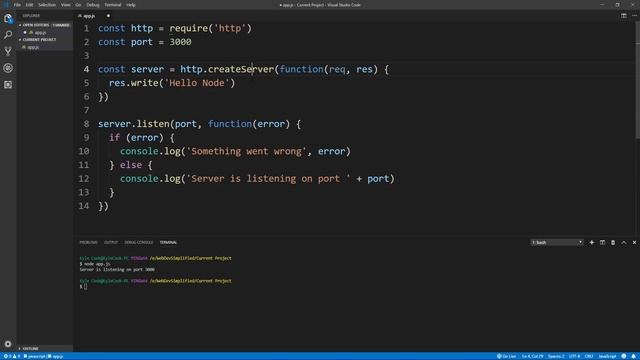The height and width of the screenshot is (360, 640).
Task: Change the CRLF line ending setting
Action: point(589,356)
